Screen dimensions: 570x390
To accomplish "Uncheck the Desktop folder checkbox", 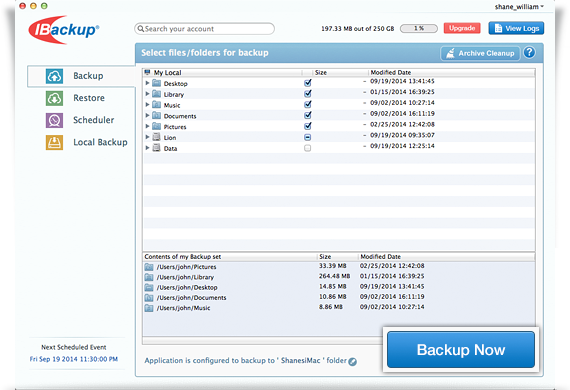I will (308, 83).
